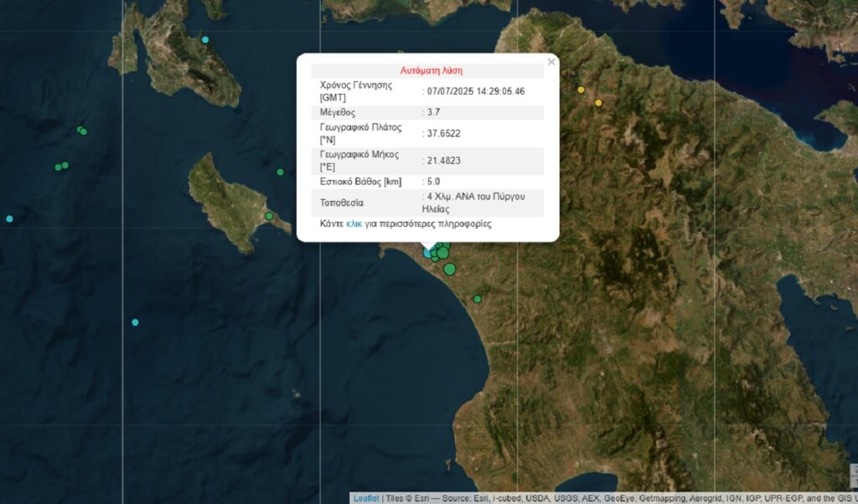Click the upper yellow earthquake marker

click(x=581, y=90)
